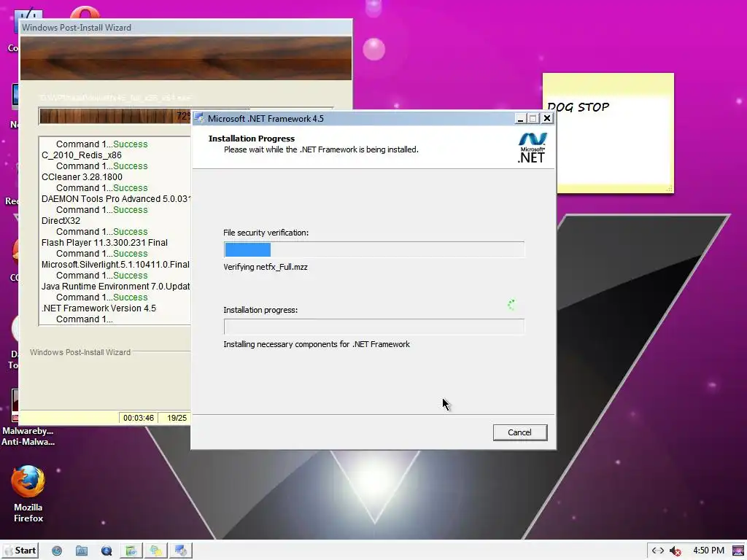Switch to the installer disc taskbar button

[181, 551]
